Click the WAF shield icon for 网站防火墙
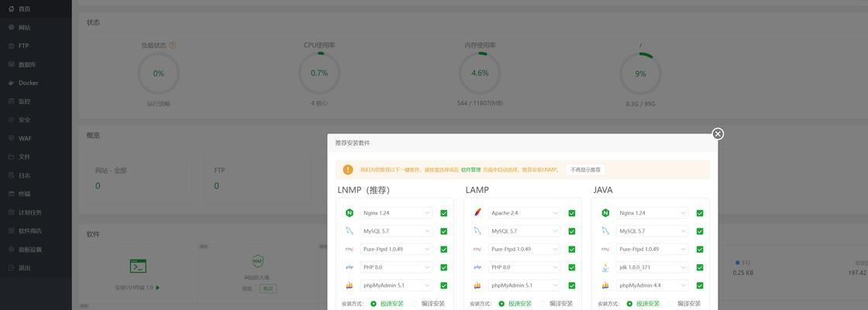The width and height of the screenshot is (868, 310). [257, 260]
